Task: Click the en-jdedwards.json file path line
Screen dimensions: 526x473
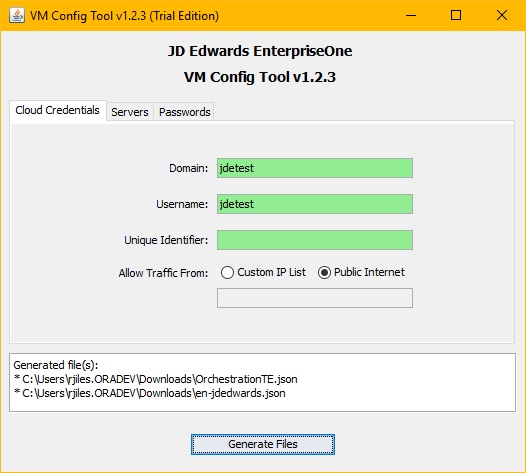Action: tap(150, 393)
